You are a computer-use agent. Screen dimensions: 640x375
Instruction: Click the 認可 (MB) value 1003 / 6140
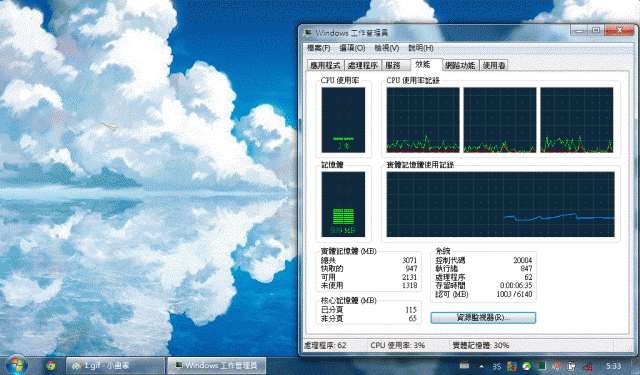tap(514, 294)
